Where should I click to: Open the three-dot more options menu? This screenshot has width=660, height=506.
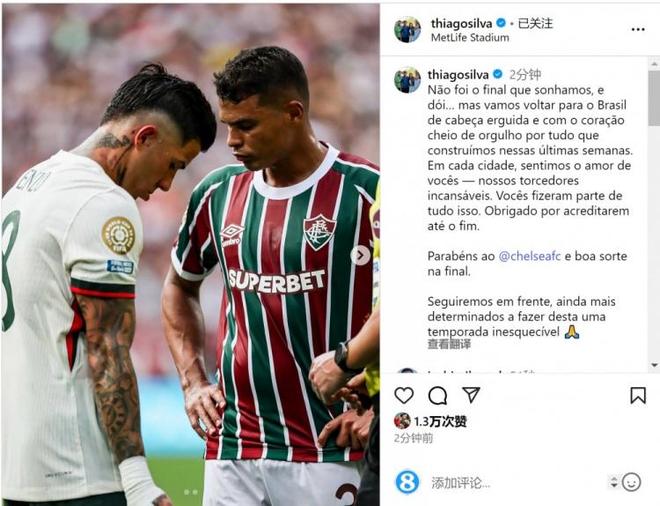(x=638, y=29)
